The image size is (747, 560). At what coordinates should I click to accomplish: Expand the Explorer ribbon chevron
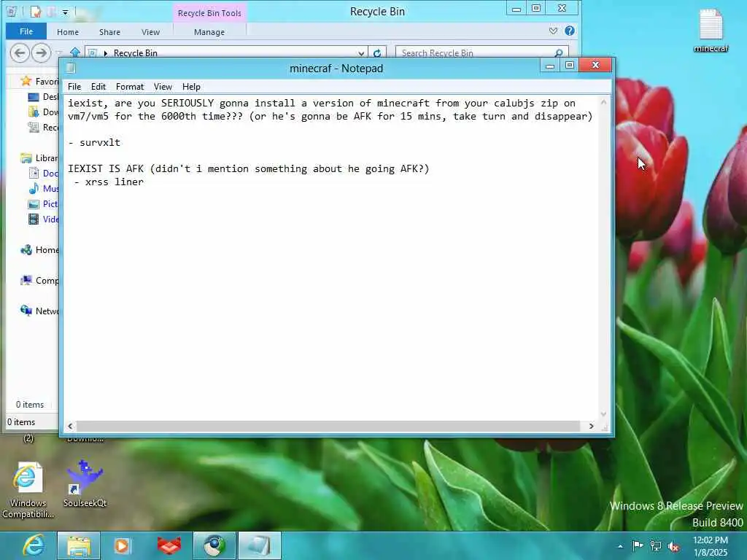553,31
